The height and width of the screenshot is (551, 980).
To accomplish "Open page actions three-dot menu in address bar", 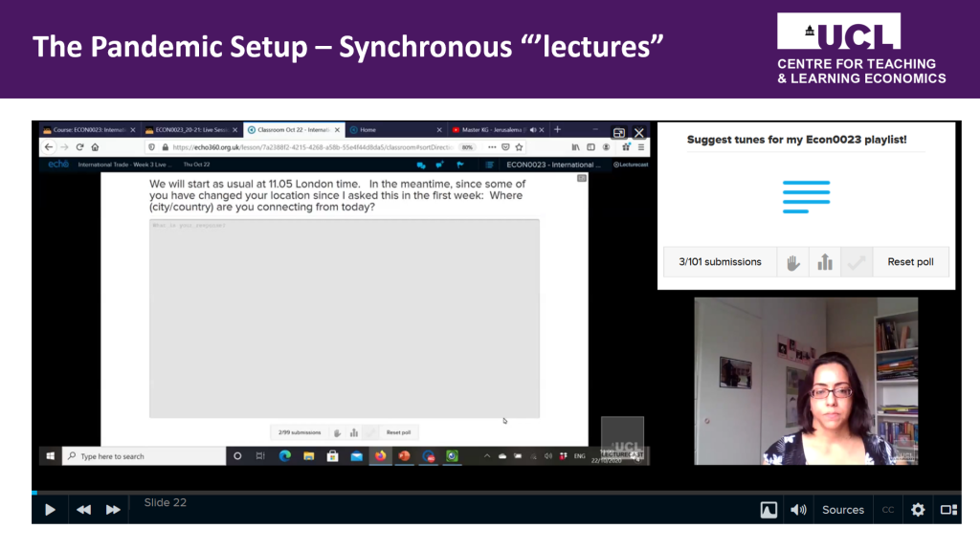I will pos(492,146).
